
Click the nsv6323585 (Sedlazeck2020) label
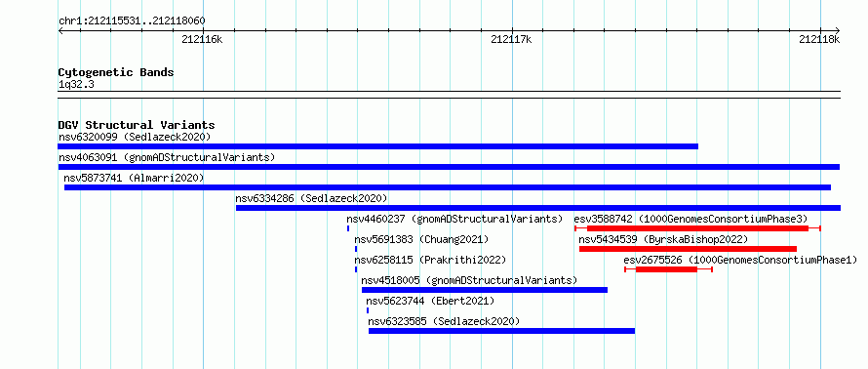tap(444, 321)
